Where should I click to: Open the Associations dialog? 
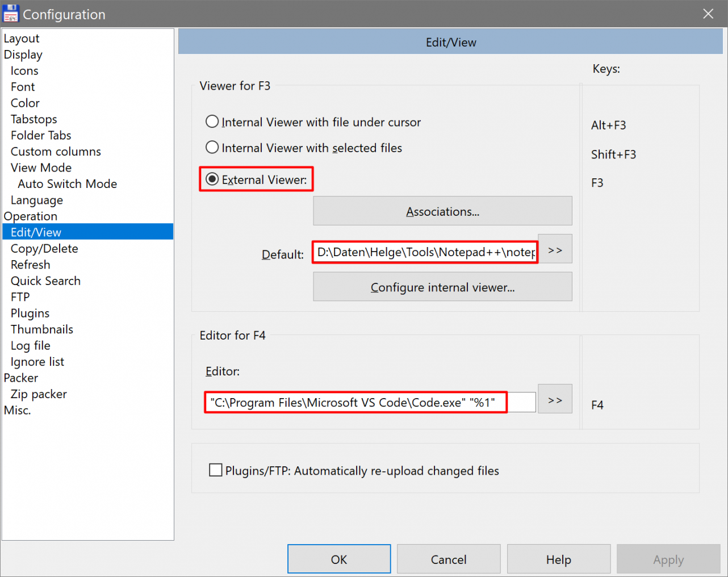click(x=442, y=211)
